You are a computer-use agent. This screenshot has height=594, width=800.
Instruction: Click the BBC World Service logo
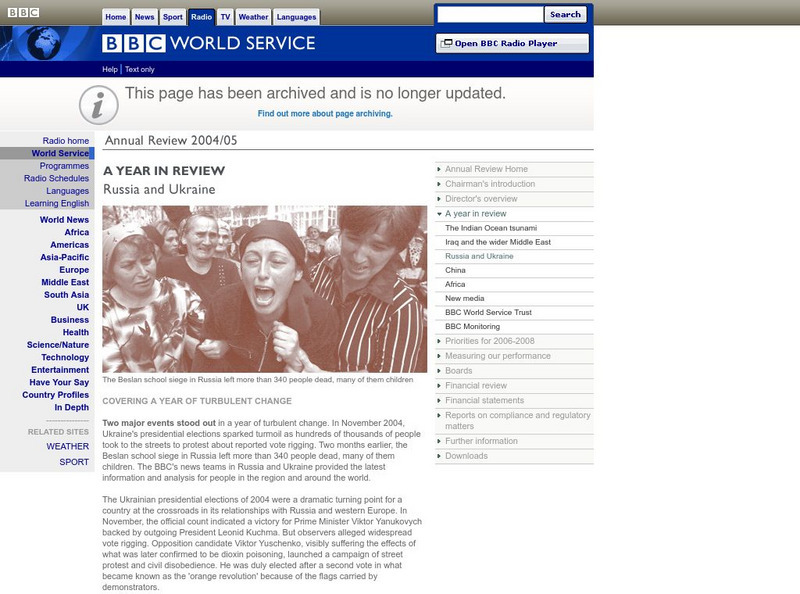pyautogui.click(x=209, y=43)
